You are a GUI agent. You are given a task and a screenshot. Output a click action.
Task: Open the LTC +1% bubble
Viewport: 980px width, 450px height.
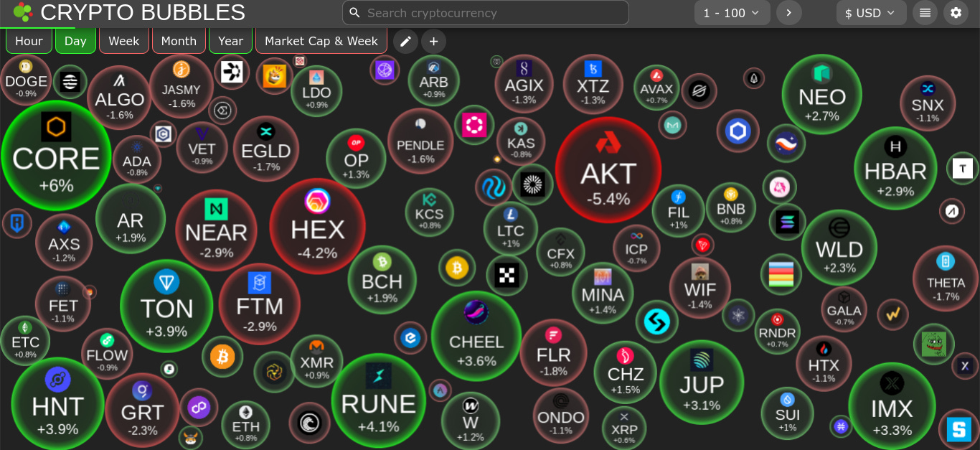click(x=510, y=229)
